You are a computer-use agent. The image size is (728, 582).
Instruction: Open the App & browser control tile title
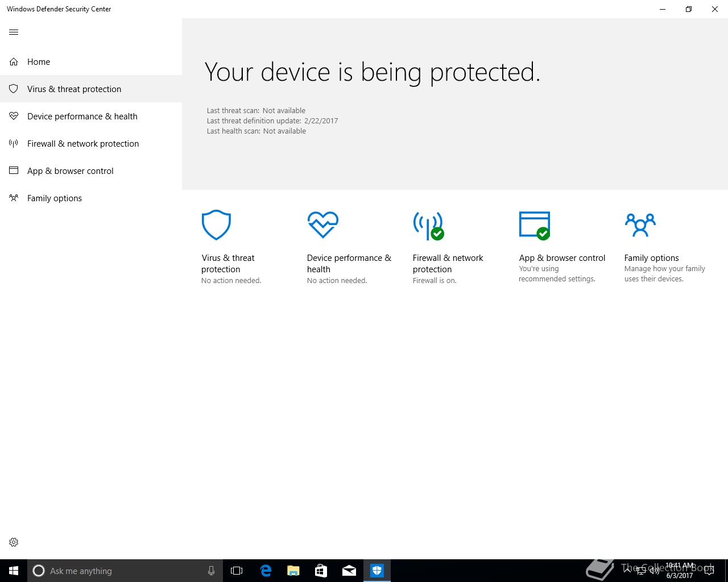[562, 257]
